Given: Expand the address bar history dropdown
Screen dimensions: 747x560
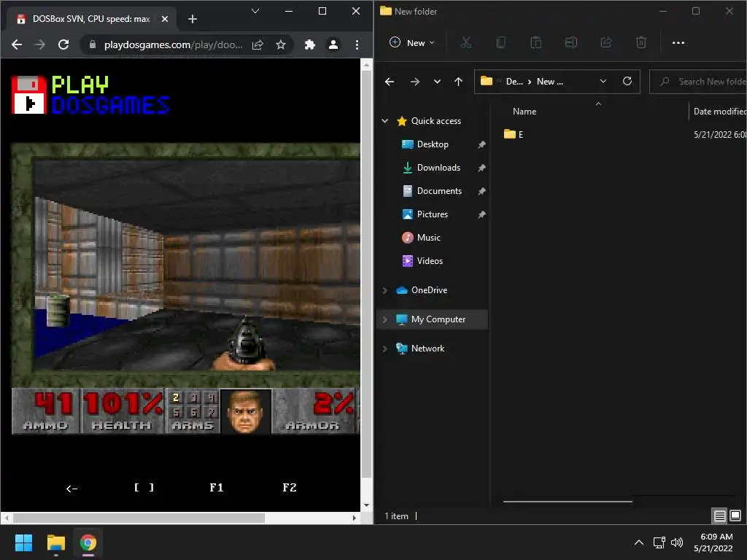Looking at the screenshot, I should [603, 82].
